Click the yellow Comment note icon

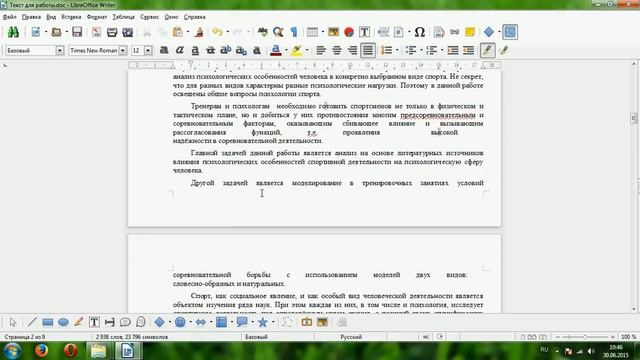click(x=470, y=32)
